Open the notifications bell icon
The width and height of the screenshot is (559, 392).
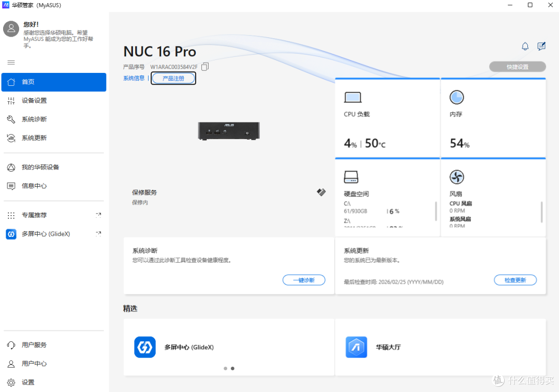[x=525, y=47]
